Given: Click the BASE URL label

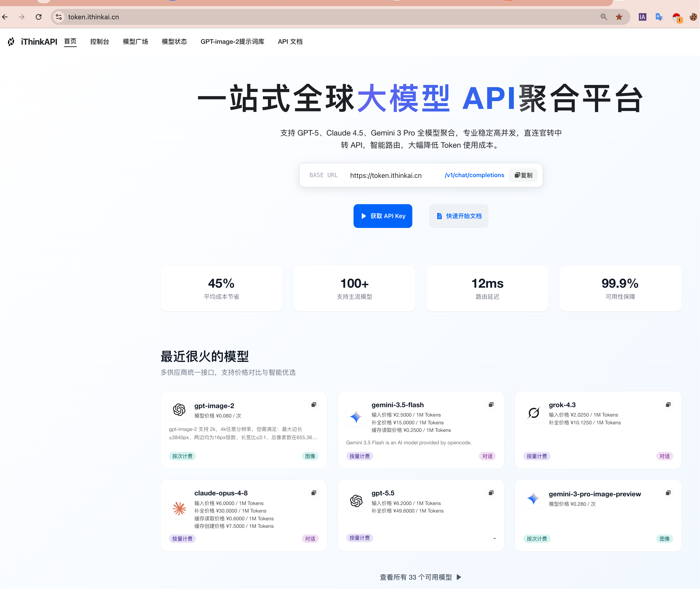Looking at the screenshot, I should click(x=323, y=175).
